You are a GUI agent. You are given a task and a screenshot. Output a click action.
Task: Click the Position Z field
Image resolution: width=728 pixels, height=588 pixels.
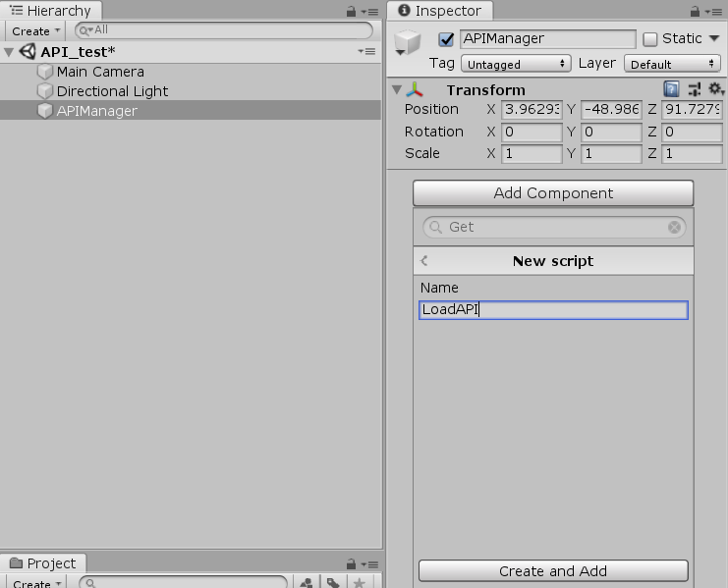point(692,109)
